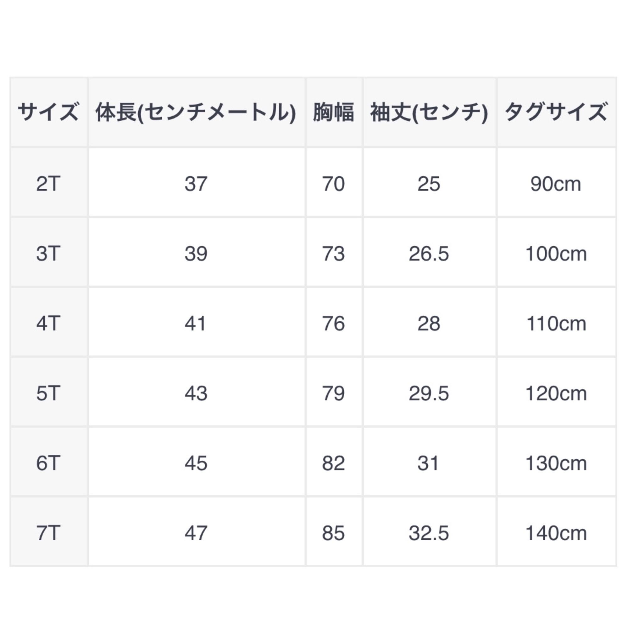Select the 100cm tag size cell
Viewport: 644px width, 644px height.
point(556,253)
